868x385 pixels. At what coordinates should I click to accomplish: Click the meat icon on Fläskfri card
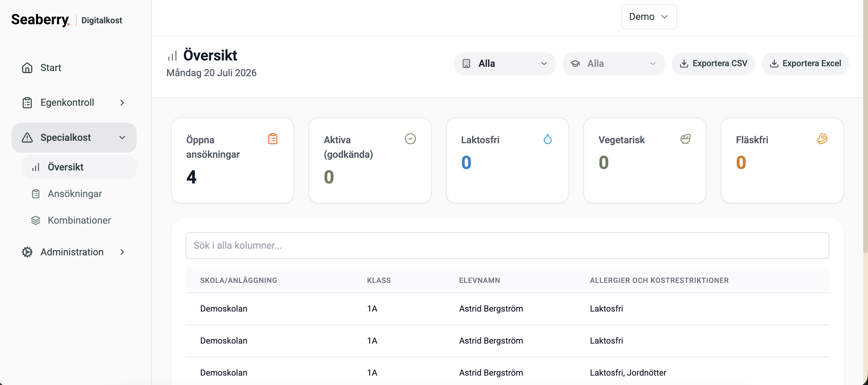coord(823,139)
